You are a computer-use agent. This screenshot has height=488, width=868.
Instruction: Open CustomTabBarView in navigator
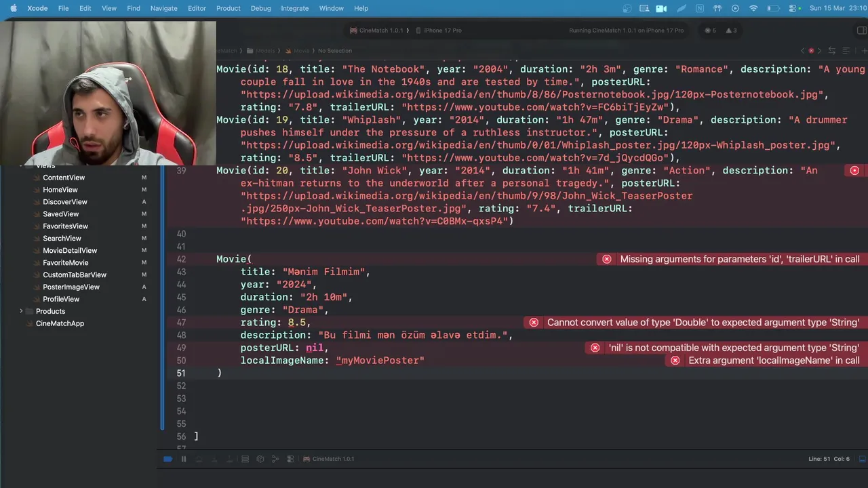tap(75, 275)
